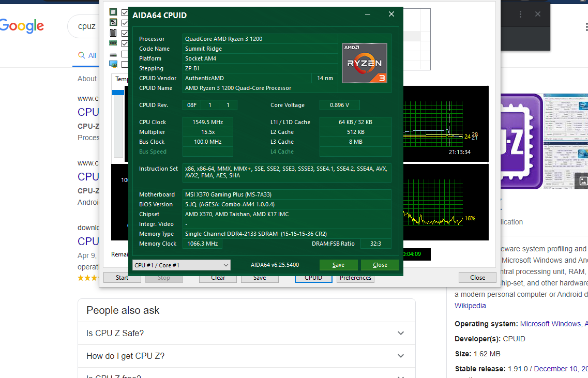Click the Stress cache chip icon
588x378 pixels.
click(113, 33)
